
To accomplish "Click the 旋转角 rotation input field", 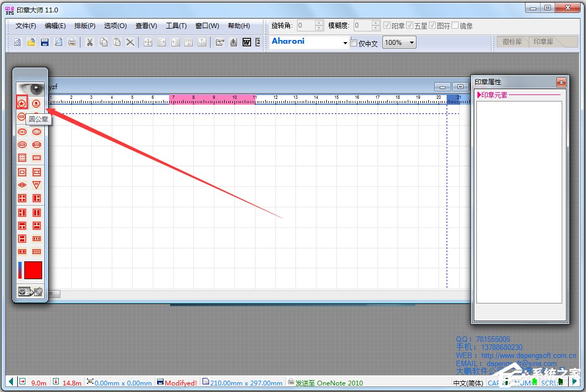I will pyautogui.click(x=306, y=25).
